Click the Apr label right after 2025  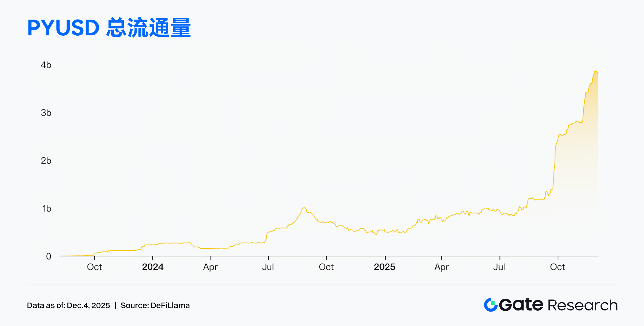(442, 267)
